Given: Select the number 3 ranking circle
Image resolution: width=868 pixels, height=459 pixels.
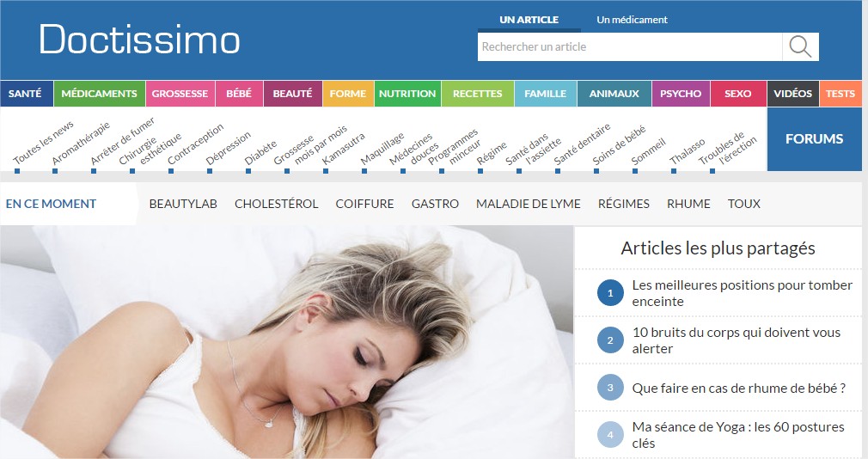Looking at the screenshot, I should [x=610, y=388].
